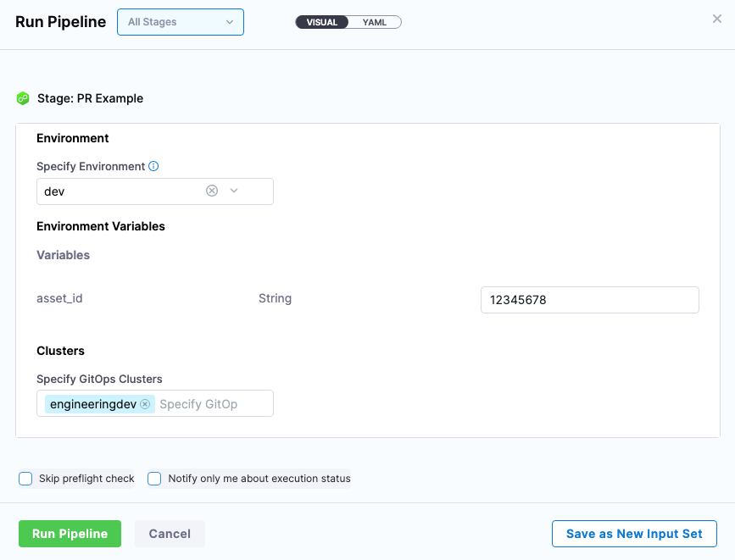Close the Run Pipeline dialog
Screen dimensions: 735x560
click(716, 19)
